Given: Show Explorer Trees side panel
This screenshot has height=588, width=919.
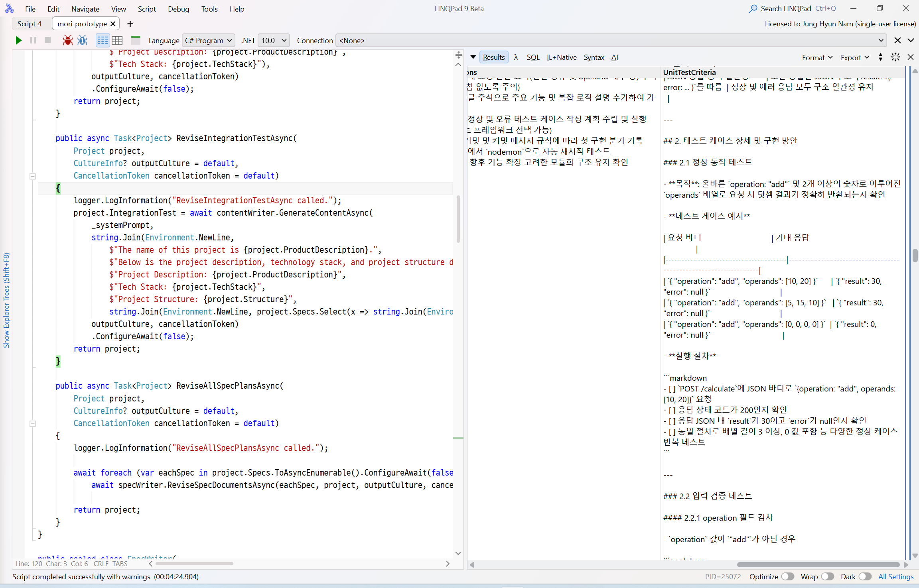Looking at the screenshot, I should point(6,300).
